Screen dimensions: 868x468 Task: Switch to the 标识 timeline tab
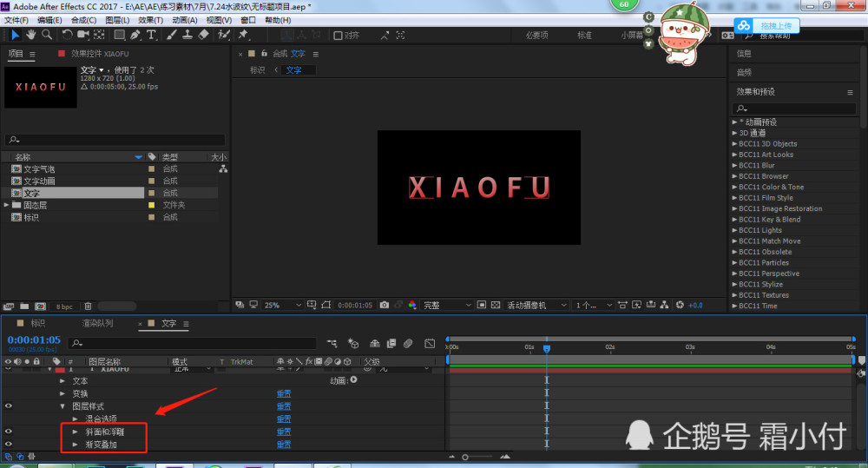(x=37, y=324)
